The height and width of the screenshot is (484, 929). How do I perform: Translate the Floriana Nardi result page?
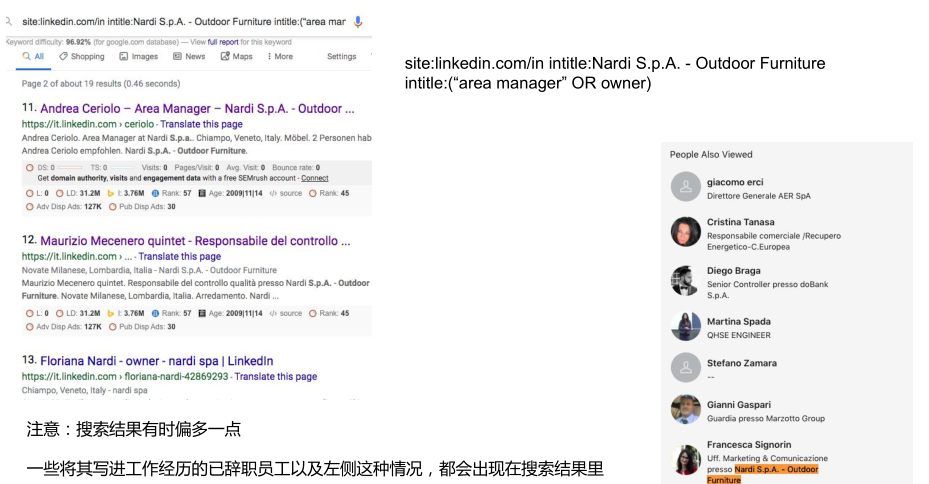pos(276,377)
